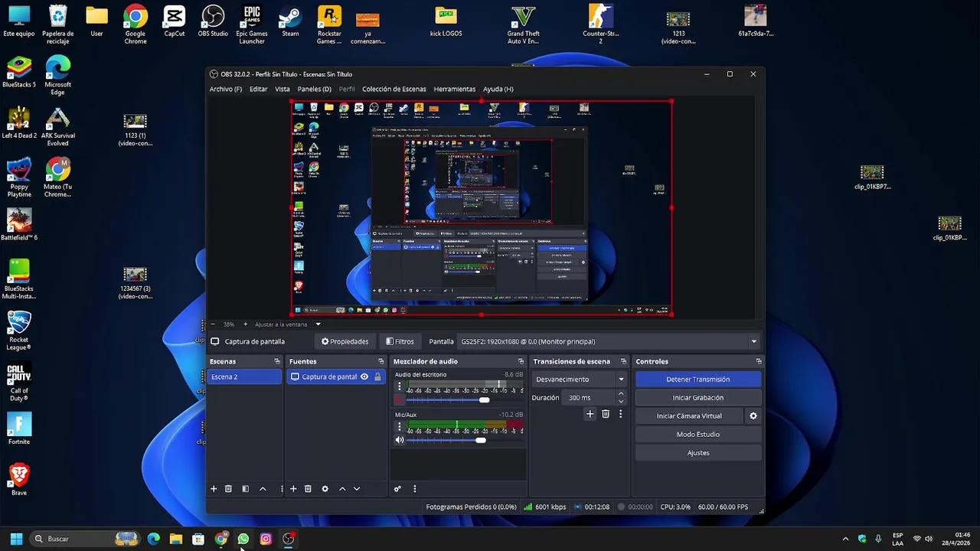Pop out the Transiciones de escena dock
The height and width of the screenshot is (551, 980).
pyautogui.click(x=623, y=361)
